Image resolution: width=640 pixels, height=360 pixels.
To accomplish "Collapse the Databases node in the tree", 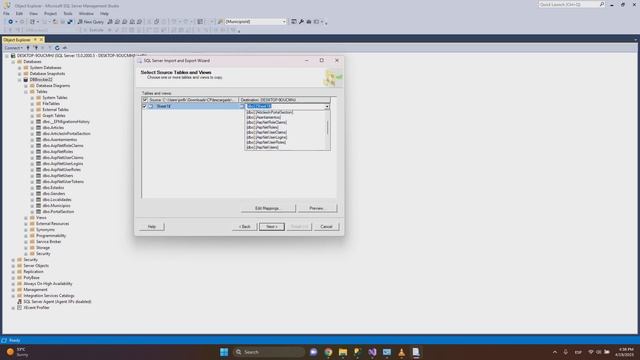I will coord(13,62).
